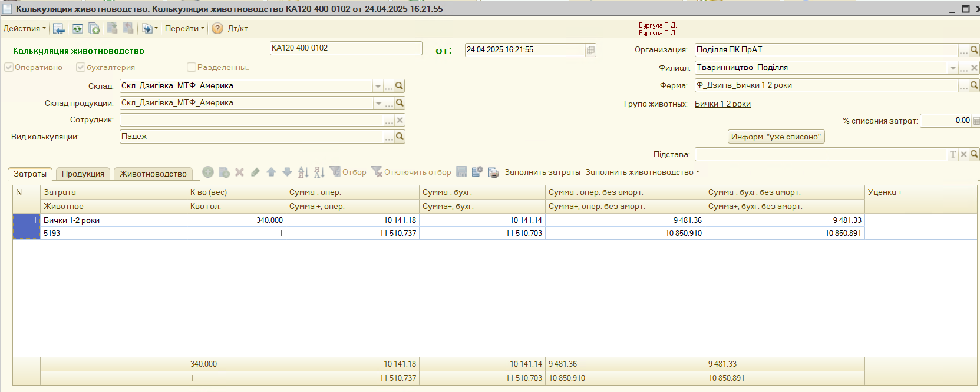The width and height of the screenshot is (980, 392).
Task: Switch to the Затраты tab
Action: click(30, 174)
